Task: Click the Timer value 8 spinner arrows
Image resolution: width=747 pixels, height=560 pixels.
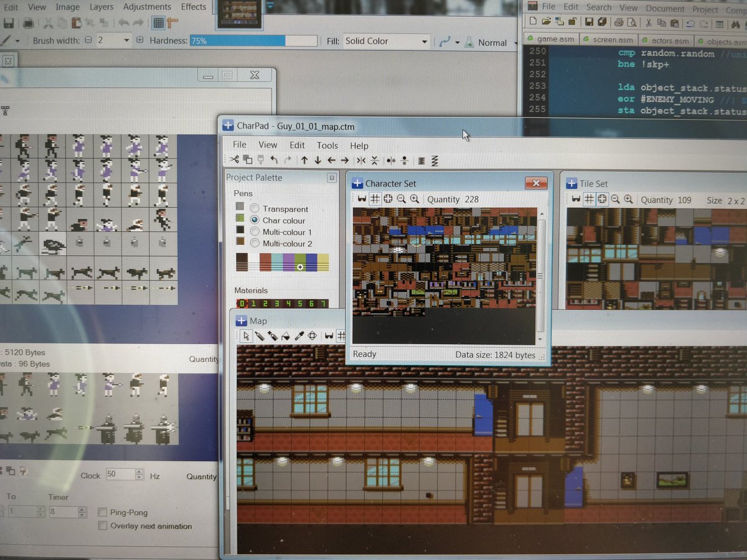Action: [82, 512]
